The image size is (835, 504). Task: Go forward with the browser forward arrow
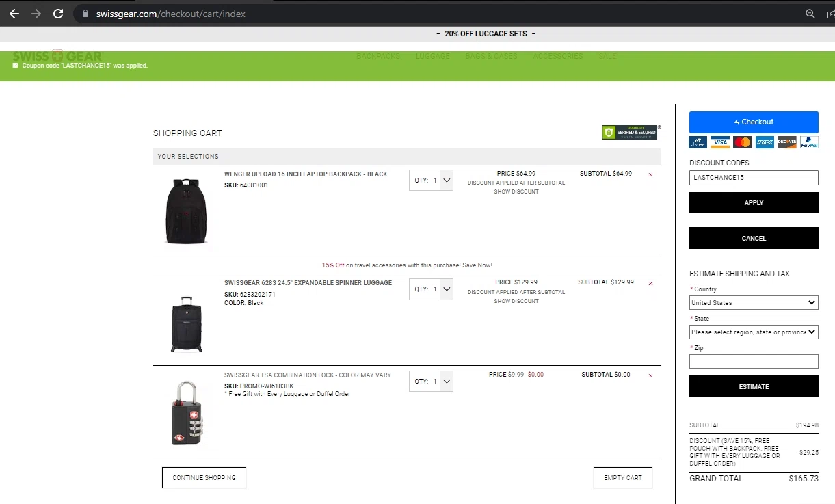click(36, 14)
